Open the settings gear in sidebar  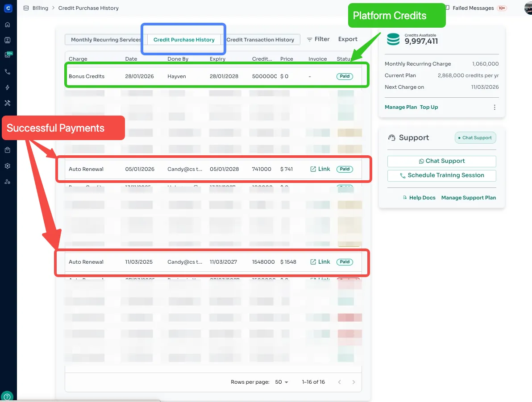[8, 166]
